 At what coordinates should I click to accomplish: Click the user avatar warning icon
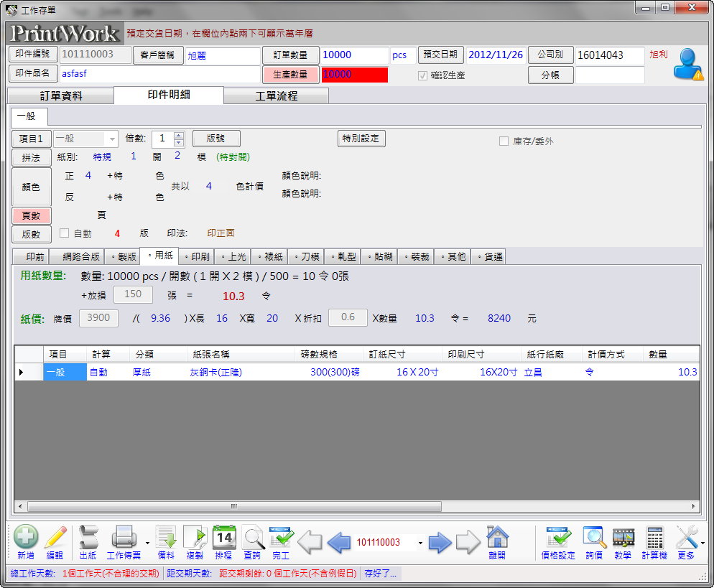click(x=688, y=65)
